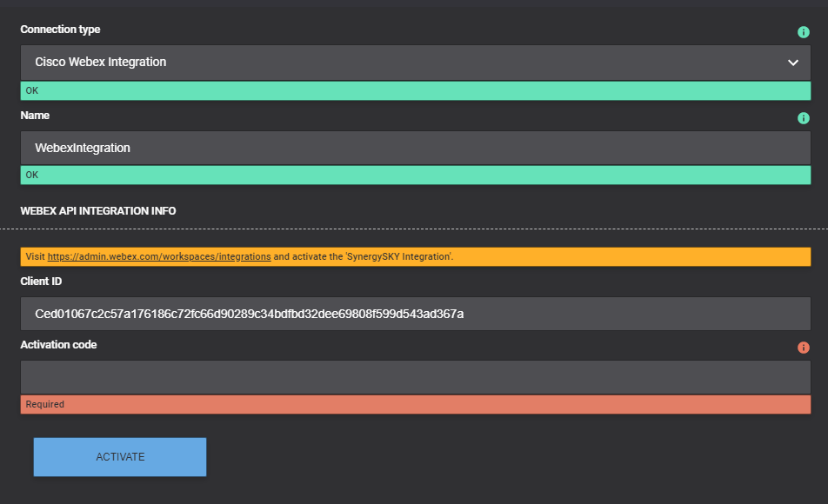Click the dashed divider below section heading
828x504 pixels.
(414, 229)
